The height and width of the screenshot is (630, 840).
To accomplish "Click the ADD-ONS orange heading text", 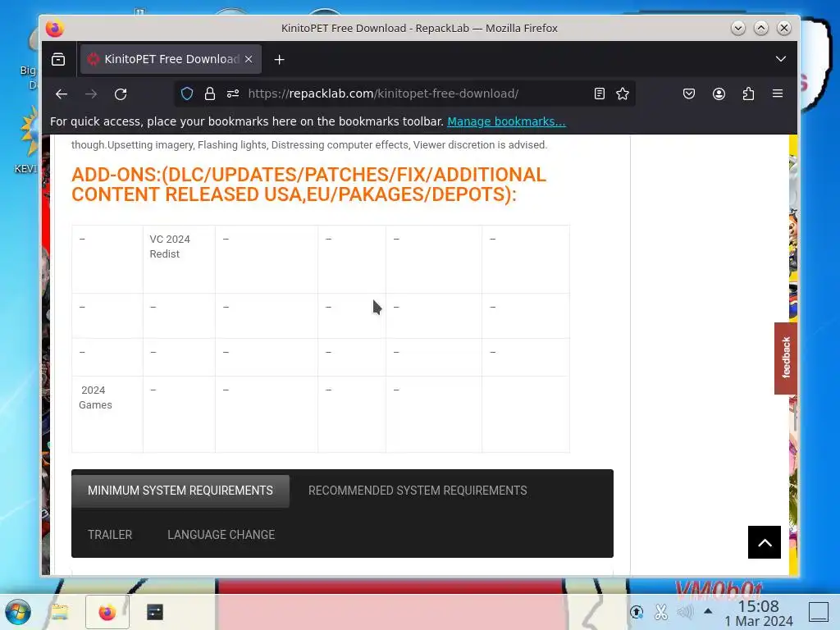I will 308,185.
